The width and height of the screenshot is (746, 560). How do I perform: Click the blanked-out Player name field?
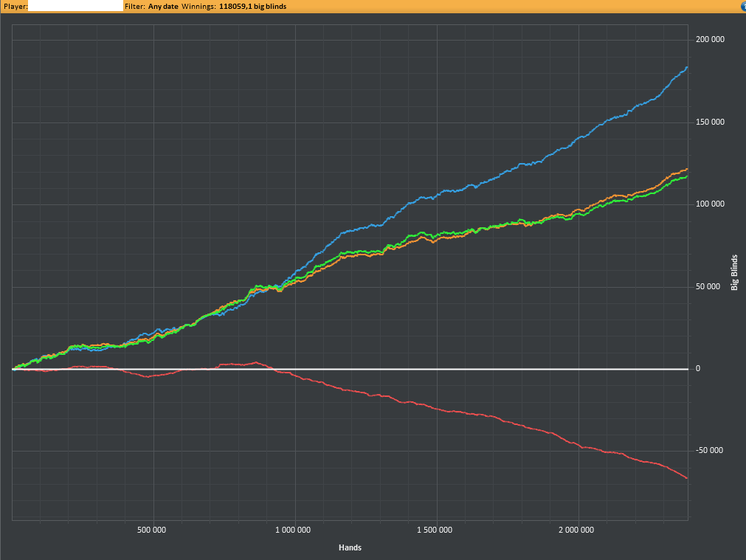point(76,6)
